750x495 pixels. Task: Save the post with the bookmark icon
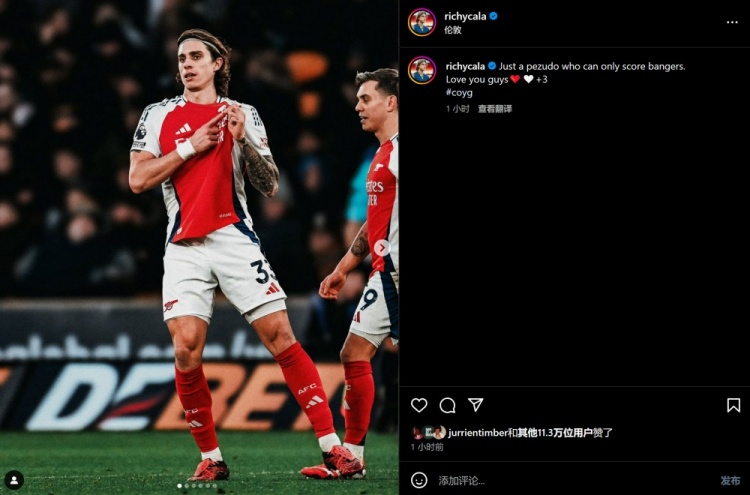tap(733, 405)
